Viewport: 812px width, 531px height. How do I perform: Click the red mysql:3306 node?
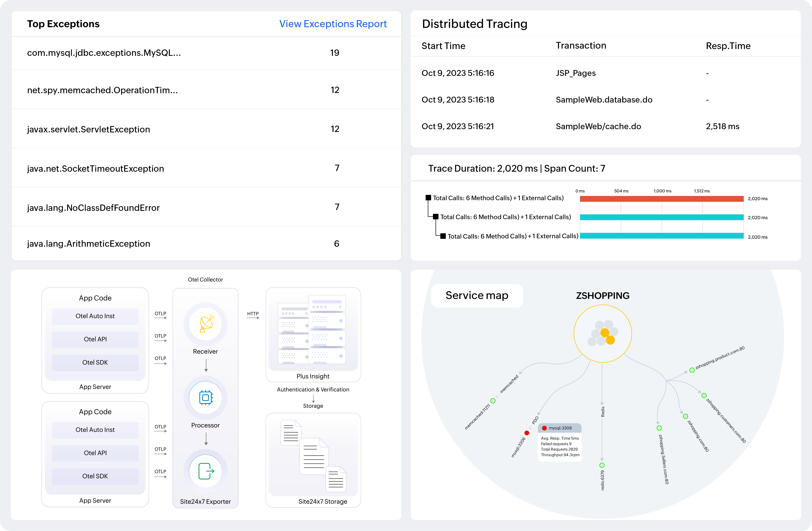point(527,433)
